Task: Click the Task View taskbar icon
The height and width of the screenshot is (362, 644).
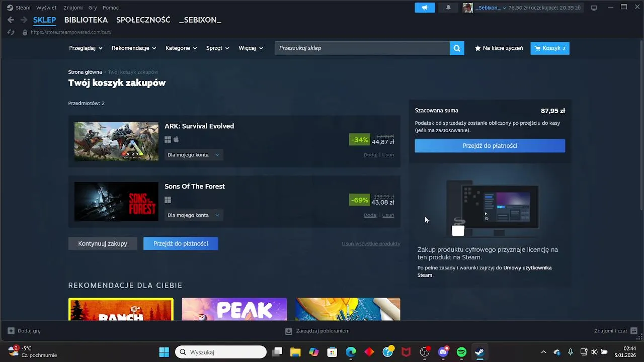Action: 277,352
